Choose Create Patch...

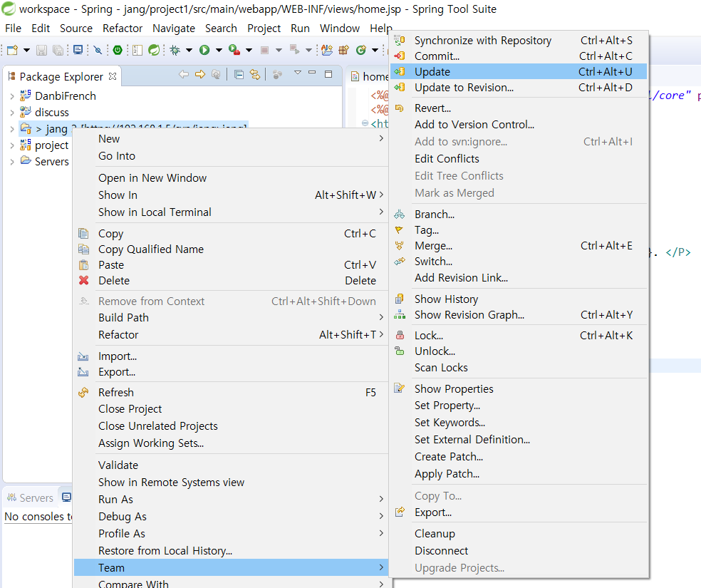pos(519,457)
